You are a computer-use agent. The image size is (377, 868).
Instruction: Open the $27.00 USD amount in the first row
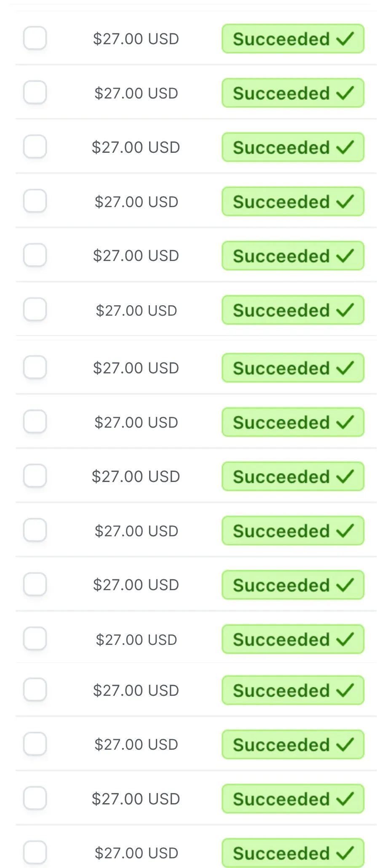pyautogui.click(x=136, y=39)
